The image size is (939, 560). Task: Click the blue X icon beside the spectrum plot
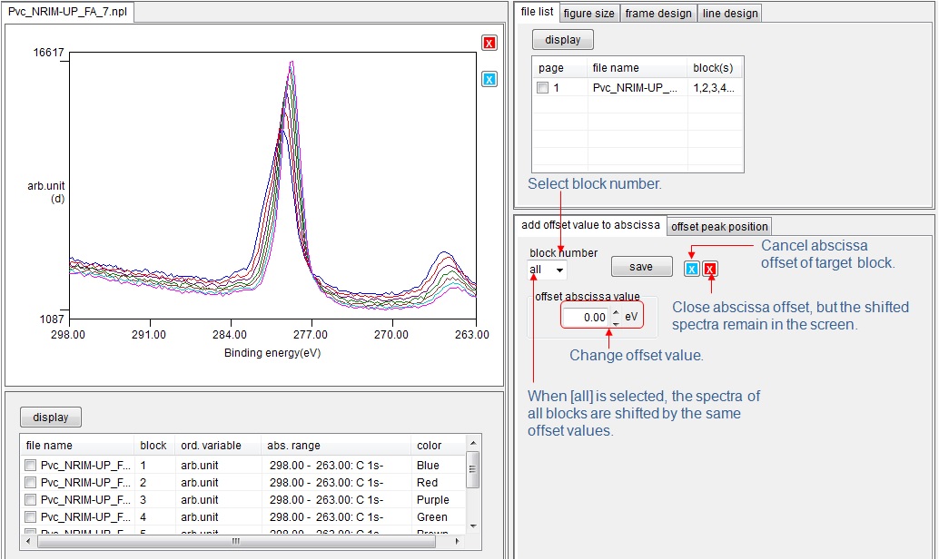click(x=489, y=79)
